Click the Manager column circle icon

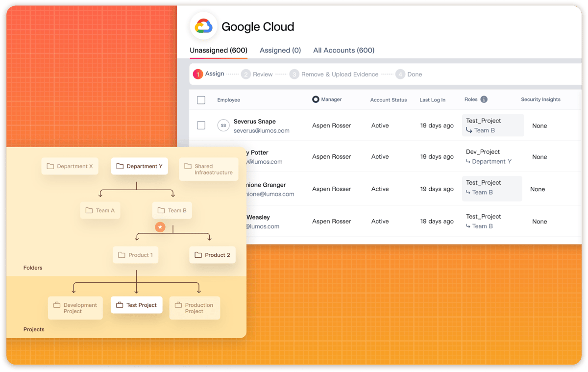click(316, 99)
